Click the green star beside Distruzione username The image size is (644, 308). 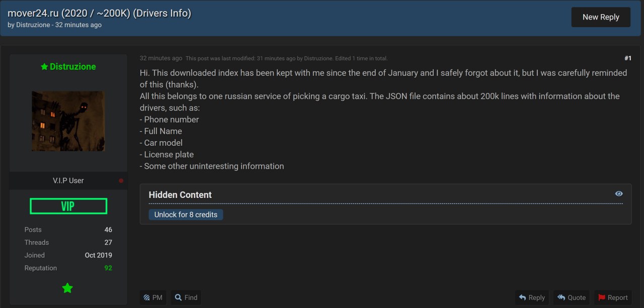[44, 67]
